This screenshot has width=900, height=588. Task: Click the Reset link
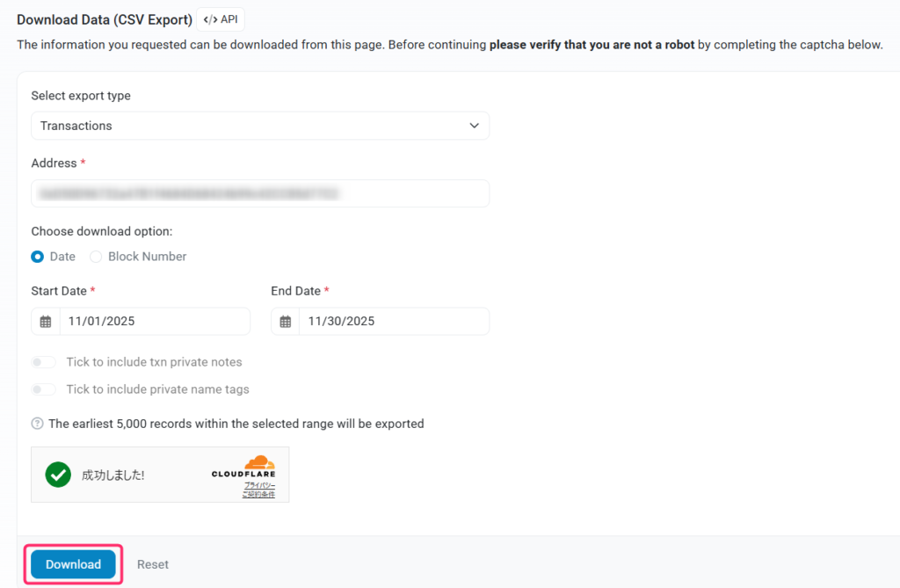point(153,564)
